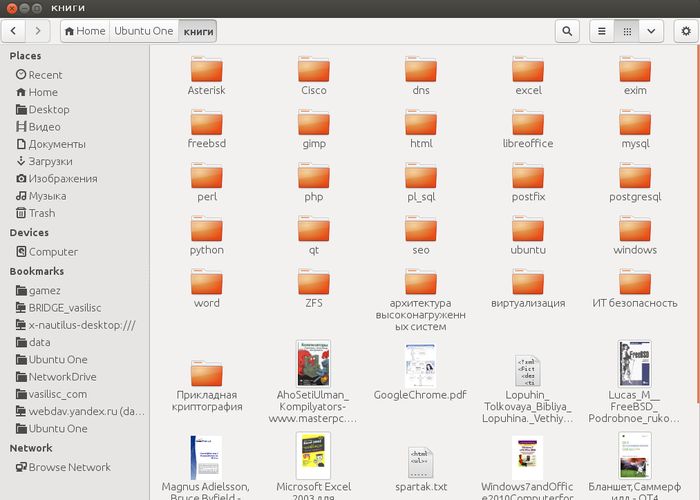The height and width of the screenshot is (500, 700).
Task: Open the view options dropdown arrow
Action: click(651, 31)
